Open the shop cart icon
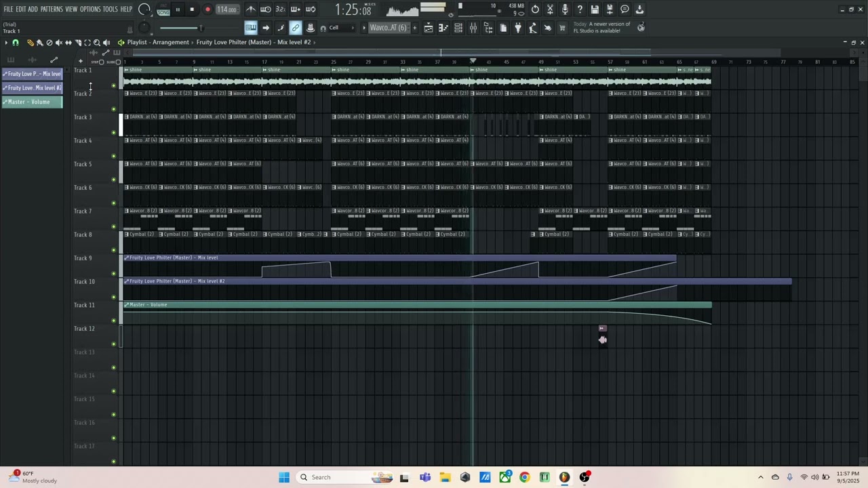This screenshot has width=868, height=488. coord(562,28)
